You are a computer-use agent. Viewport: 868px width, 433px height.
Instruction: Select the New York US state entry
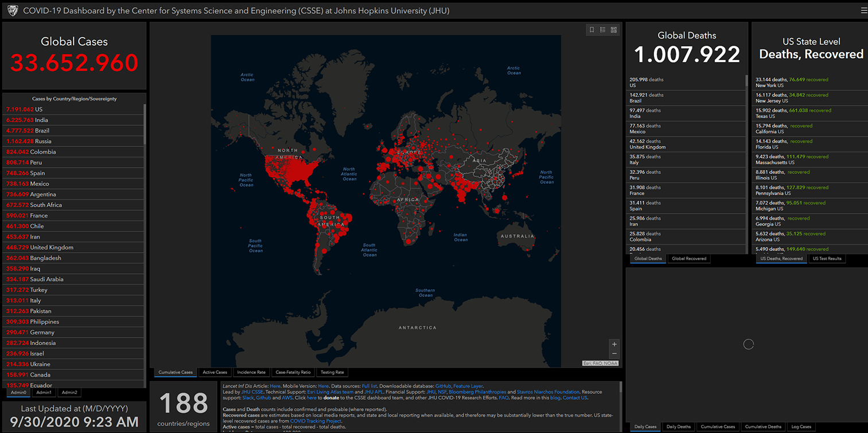pyautogui.click(x=810, y=83)
